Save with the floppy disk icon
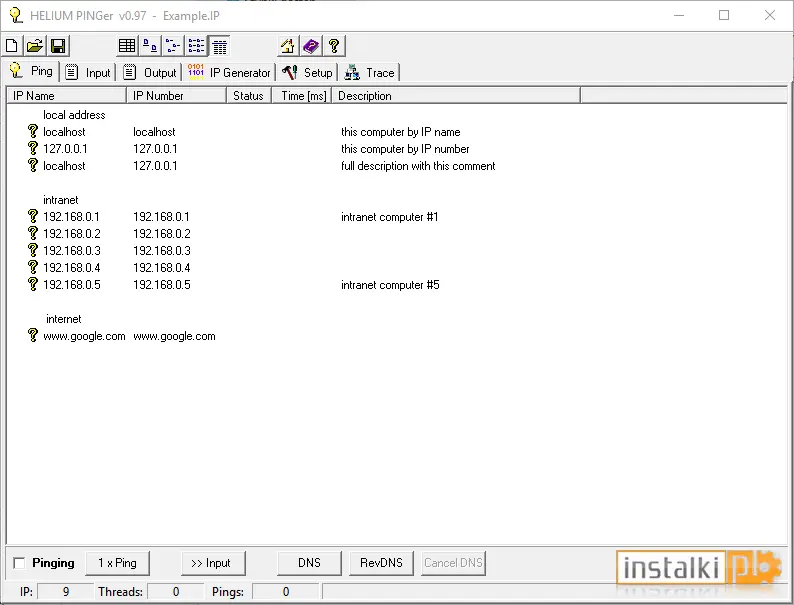The image size is (794, 605). coord(58,46)
